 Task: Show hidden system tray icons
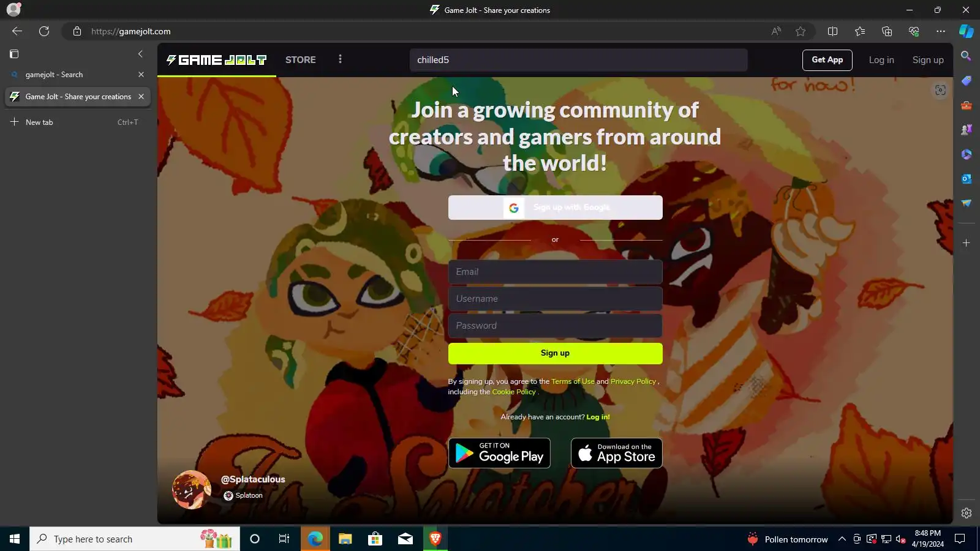coord(842,539)
